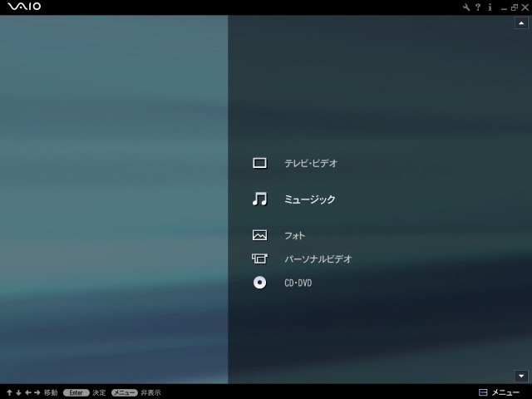Viewport: 532px width, 399px height.
Task: Open help with the question mark icon
Action: click(x=478, y=7)
